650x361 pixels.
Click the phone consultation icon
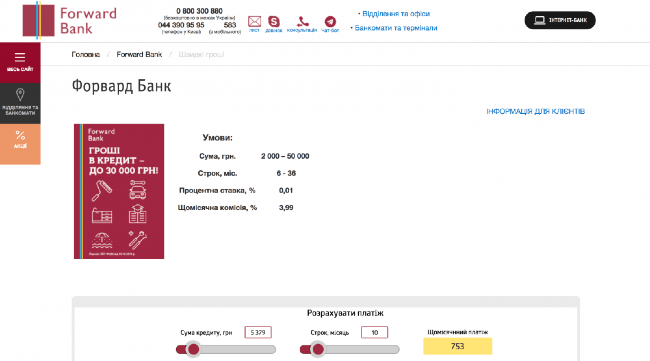point(302,22)
